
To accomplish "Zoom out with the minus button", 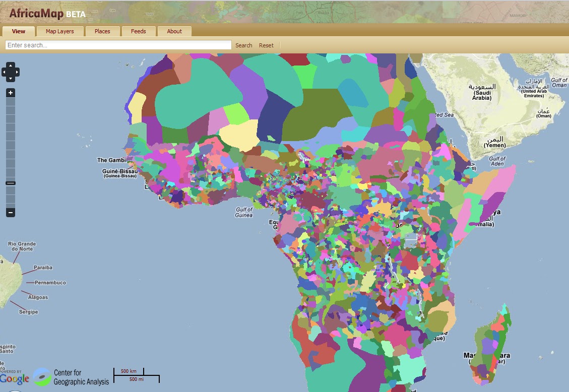I will coord(10,213).
